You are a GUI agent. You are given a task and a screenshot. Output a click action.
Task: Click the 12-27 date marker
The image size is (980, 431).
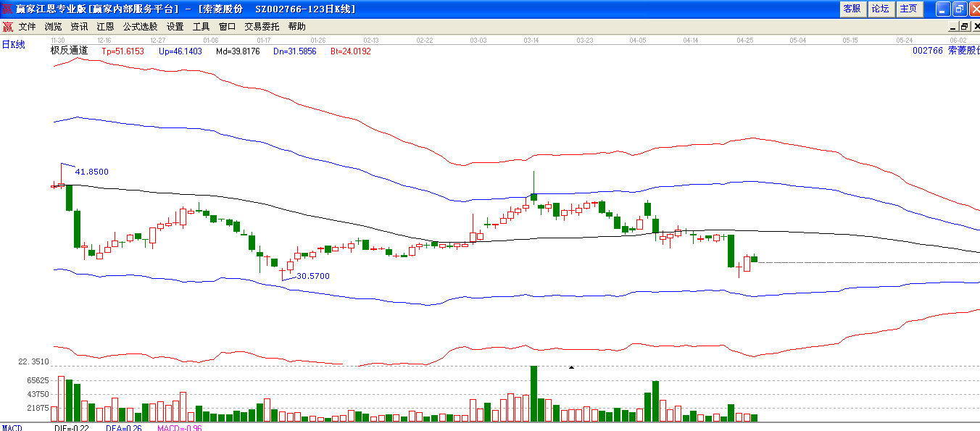tap(157, 40)
